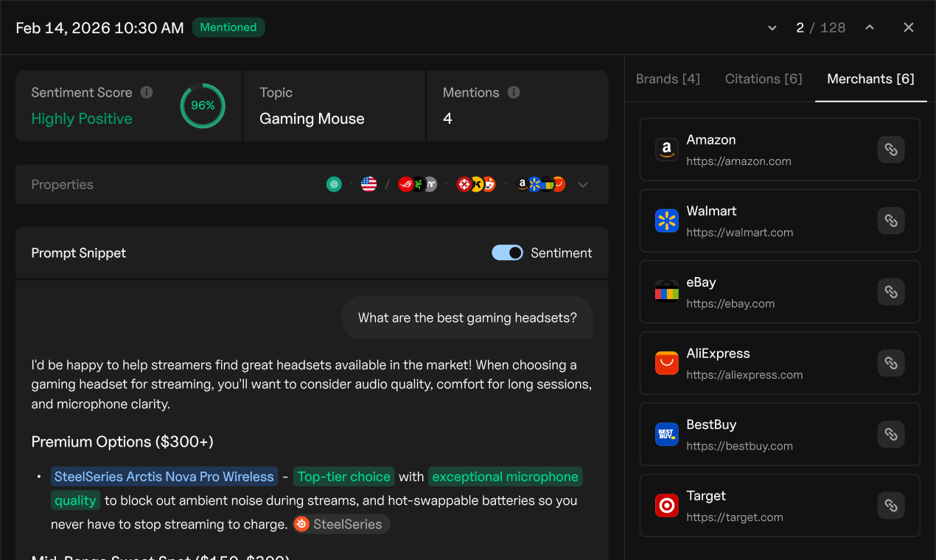Click the Premium Options ($300+) heading
Image resolution: width=936 pixels, height=560 pixels.
(122, 441)
